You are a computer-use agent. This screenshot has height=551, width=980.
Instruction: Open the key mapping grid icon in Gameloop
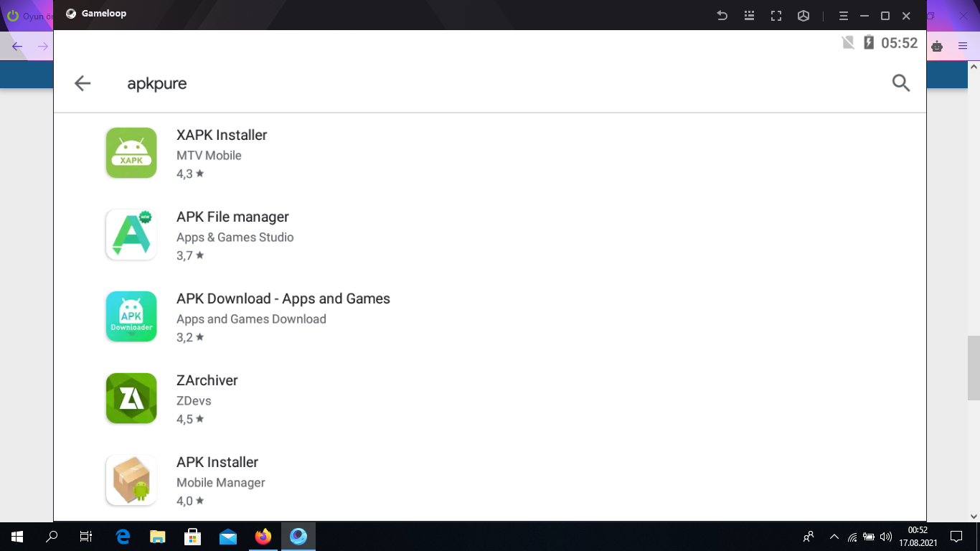[x=749, y=15]
